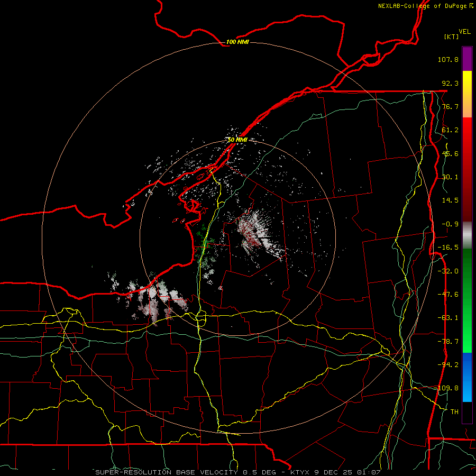Screen dimensions: 476x476
Task: Pick the blue segment of the color bar
Action: coord(467,377)
